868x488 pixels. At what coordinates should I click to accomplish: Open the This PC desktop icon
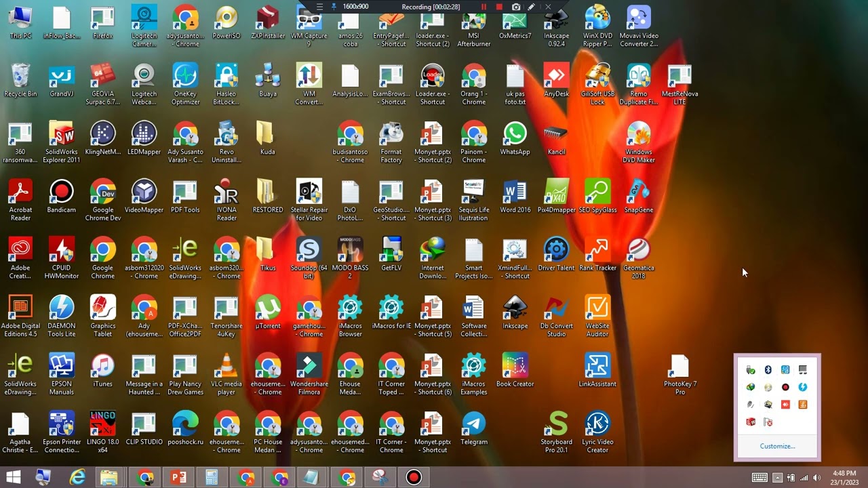point(20,22)
